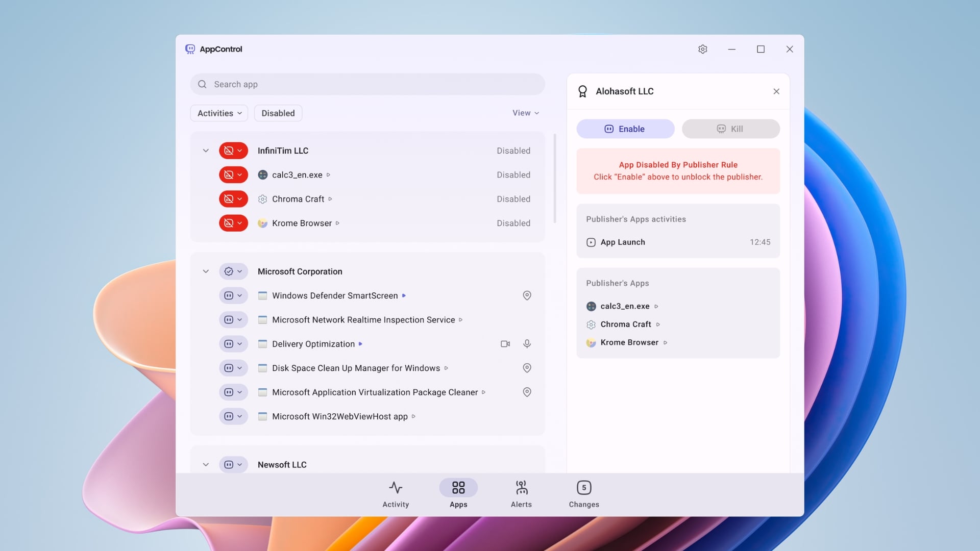Click the Chroma Craft name in Publisher's Apps
This screenshot has height=551, width=980.
coord(626,324)
